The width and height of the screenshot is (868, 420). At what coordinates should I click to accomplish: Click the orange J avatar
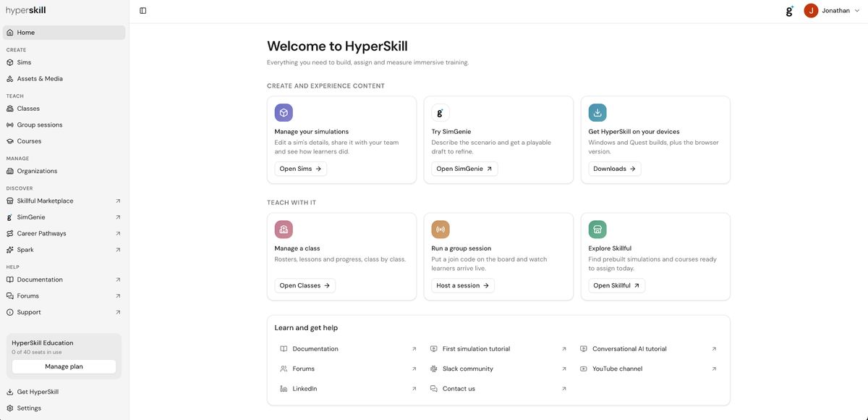pyautogui.click(x=811, y=11)
